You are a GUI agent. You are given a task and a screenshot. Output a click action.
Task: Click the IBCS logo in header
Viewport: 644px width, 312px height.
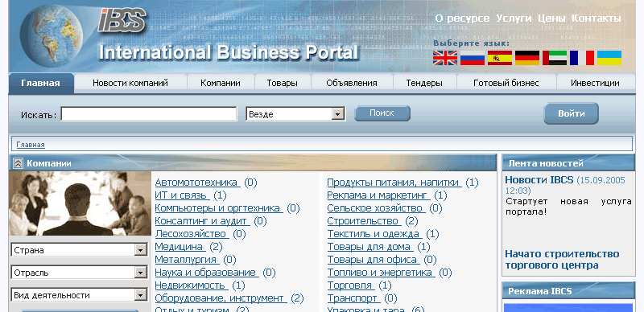(x=122, y=21)
